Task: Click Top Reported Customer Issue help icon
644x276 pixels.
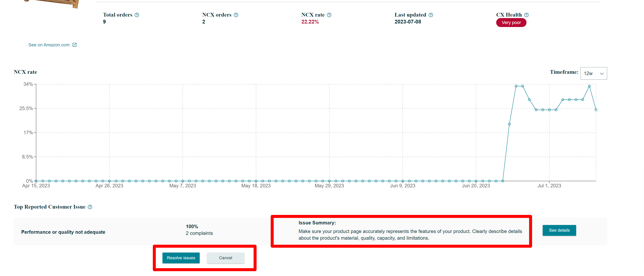Action: [x=90, y=207]
